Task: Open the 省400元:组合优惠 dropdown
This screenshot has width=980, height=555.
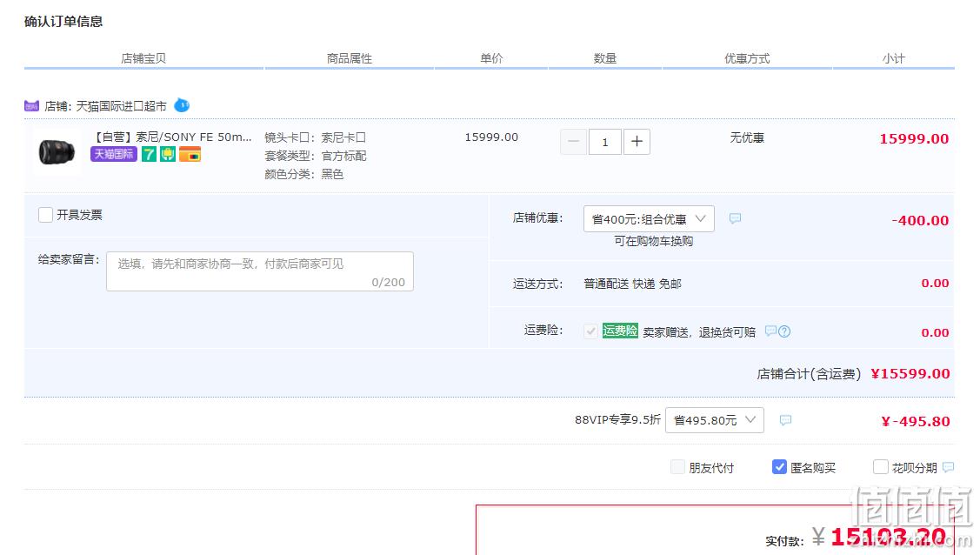Action: [649, 218]
